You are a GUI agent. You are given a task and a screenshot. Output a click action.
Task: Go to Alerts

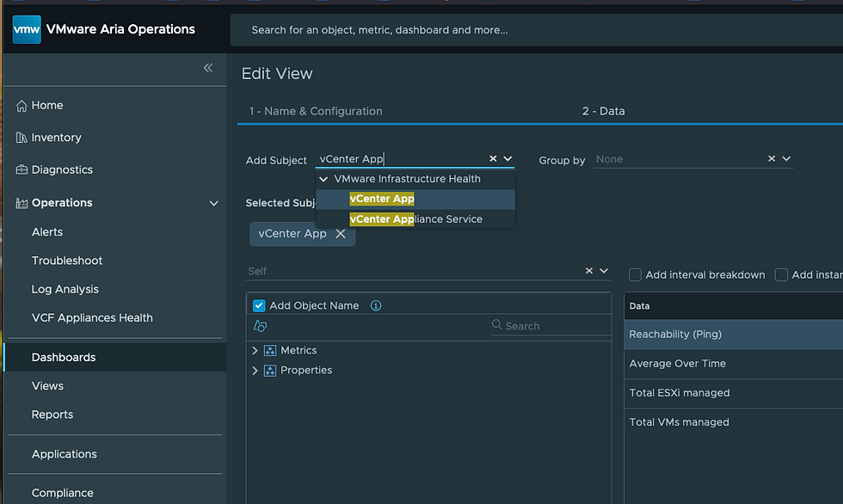coord(47,232)
